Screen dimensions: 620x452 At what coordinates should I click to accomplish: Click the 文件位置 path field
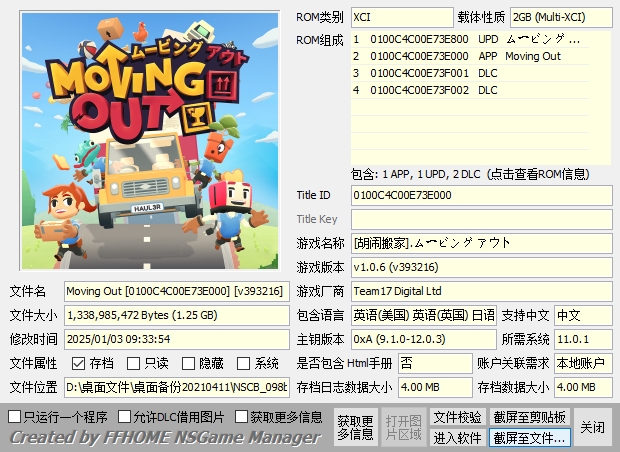(177, 387)
